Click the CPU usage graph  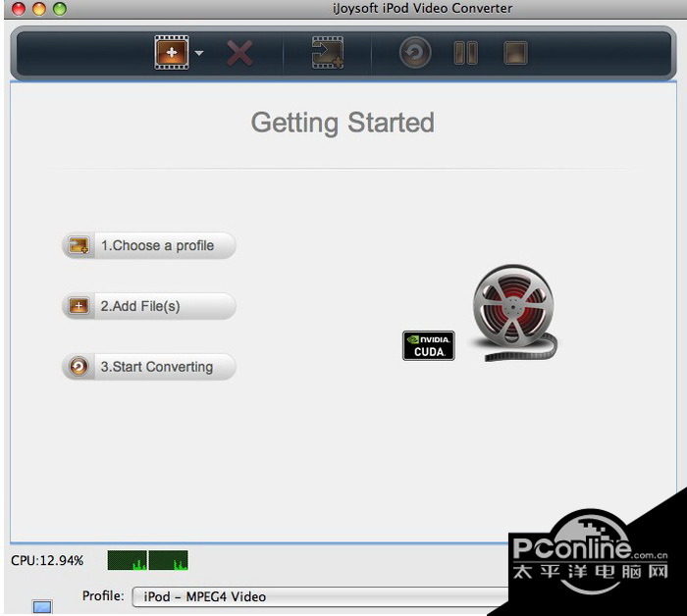click(x=147, y=560)
